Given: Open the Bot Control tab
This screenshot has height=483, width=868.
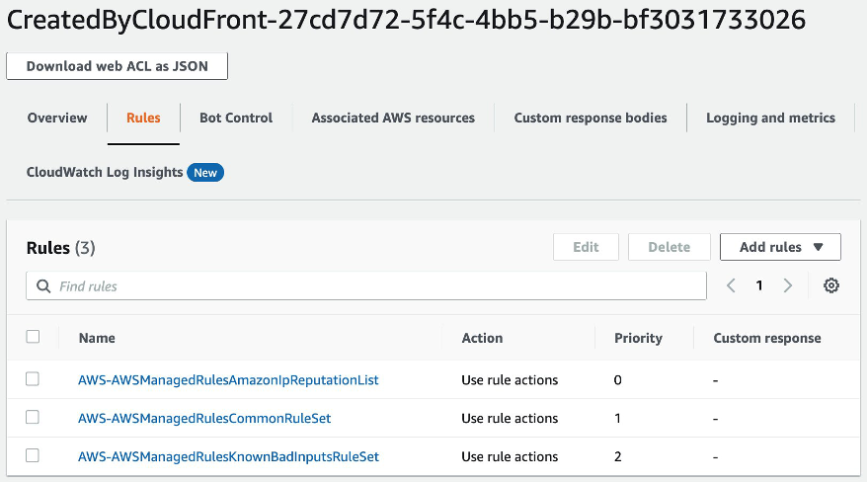Looking at the screenshot, I should (x=236, y=118).
